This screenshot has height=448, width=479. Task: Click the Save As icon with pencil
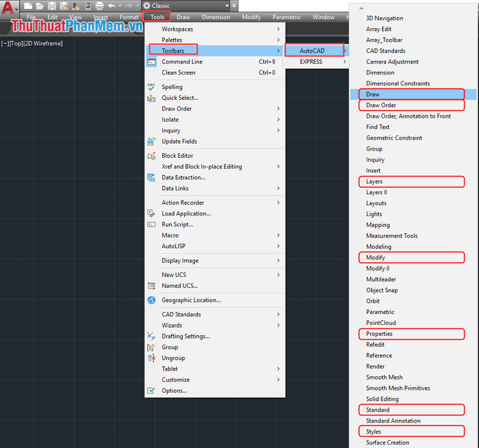coord(64,5)
